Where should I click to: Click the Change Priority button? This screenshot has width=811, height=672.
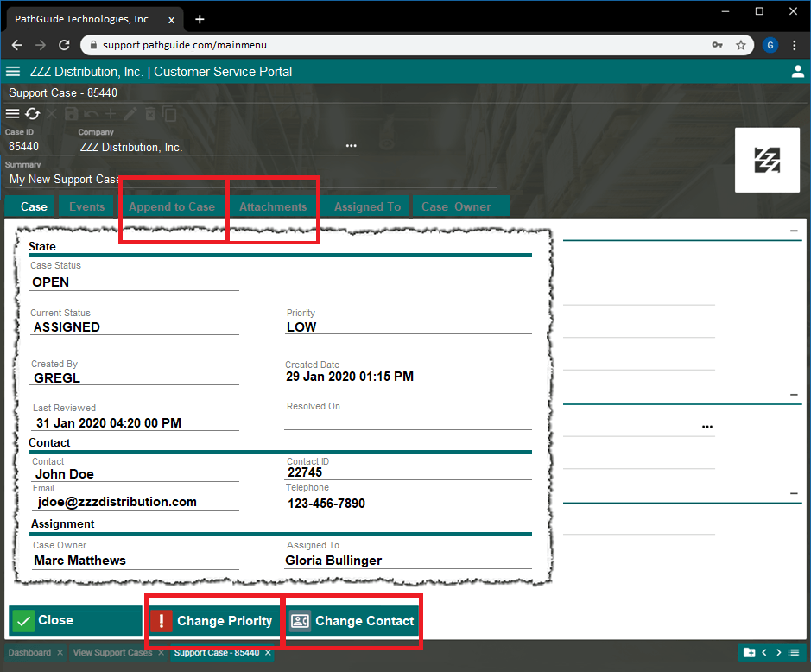[213, 620]
